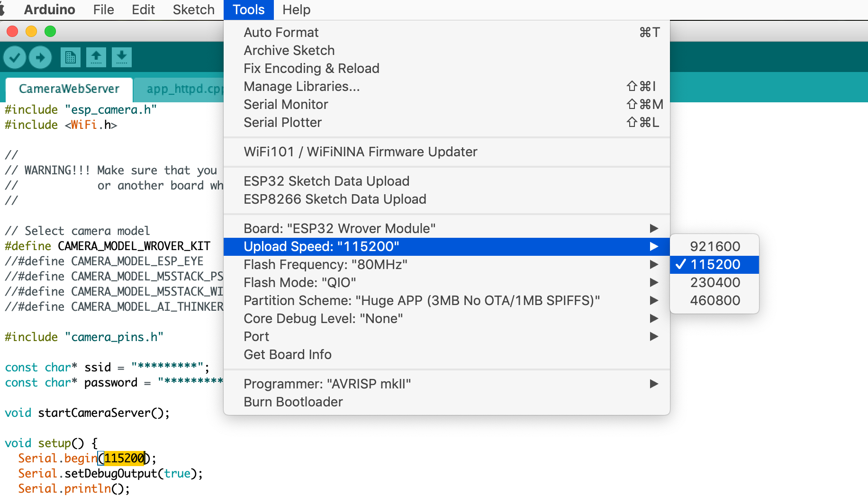Click the void startCameraServer(); line
The height and width of the screenshot is (504, 868).
[87, 413]
